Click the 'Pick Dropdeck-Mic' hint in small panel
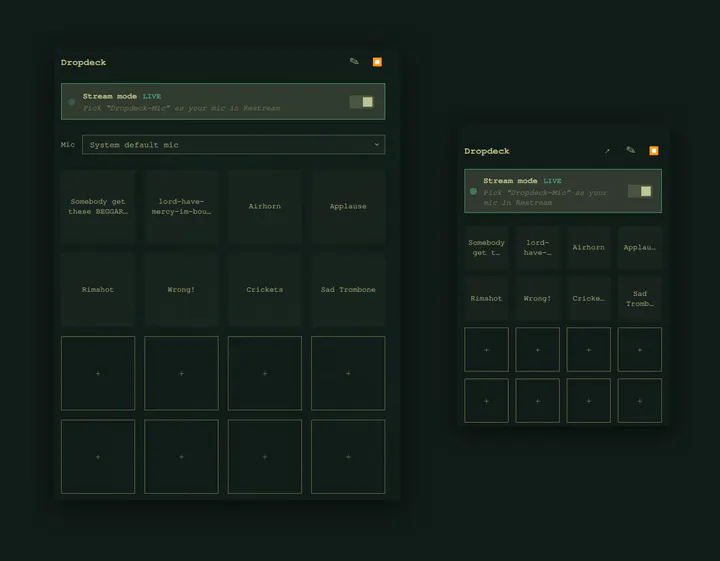Screen dimensions: 720x561 (x=545, y=198)
